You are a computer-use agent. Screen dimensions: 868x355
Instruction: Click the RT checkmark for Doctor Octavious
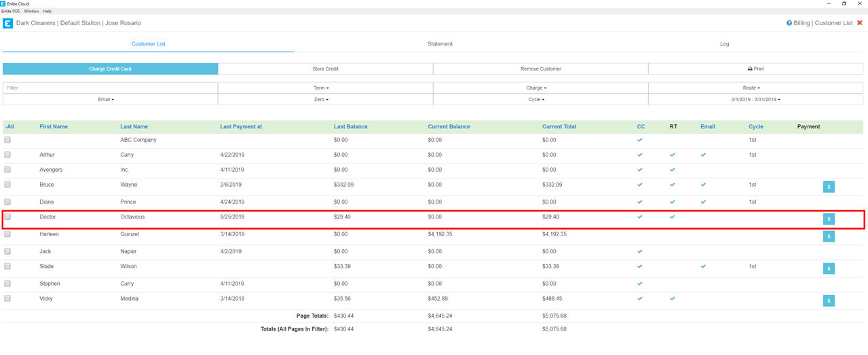(x=673, y=217)
